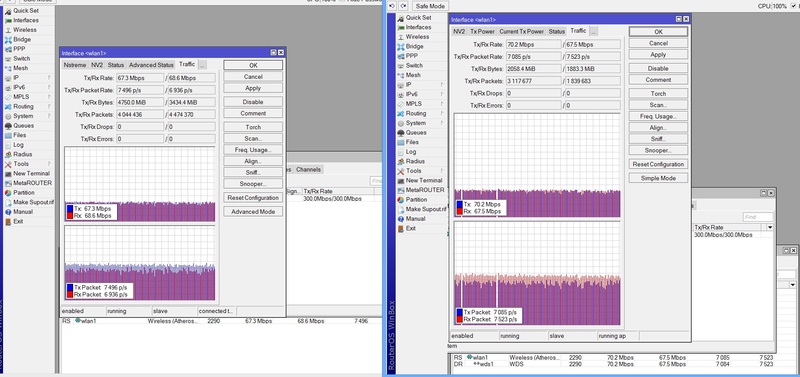The width and height of the screenshot is (800, 377).
Task: Click Simple Mode in the right wlan1 dialog
Action: 658,178
